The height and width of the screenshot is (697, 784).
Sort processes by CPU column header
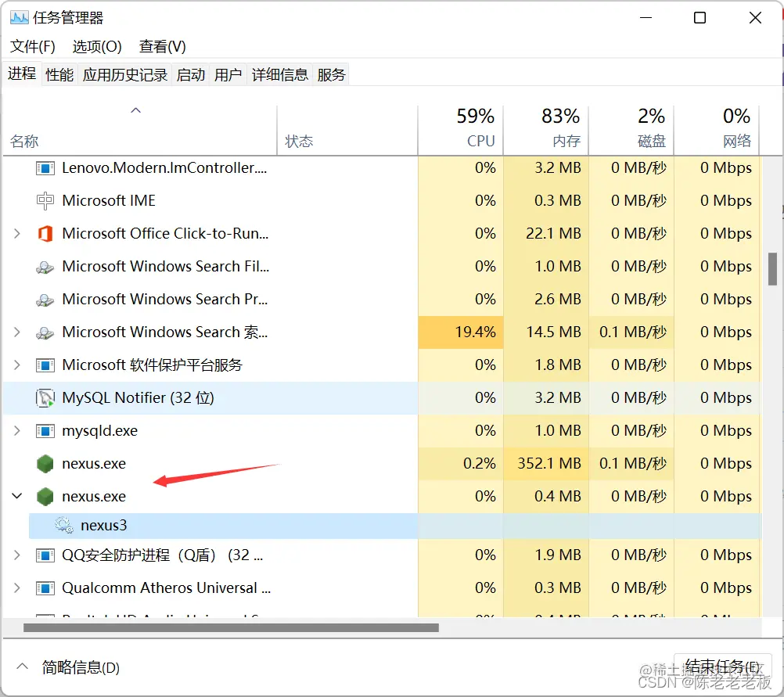461,131
